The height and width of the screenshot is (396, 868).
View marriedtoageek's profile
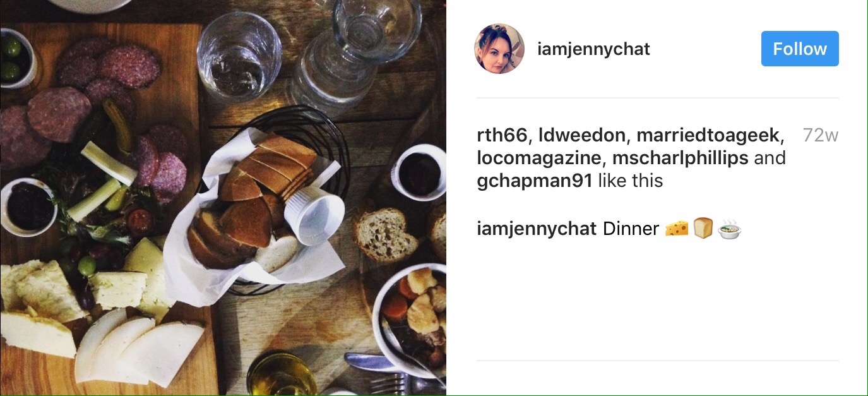tap(708, 135)
